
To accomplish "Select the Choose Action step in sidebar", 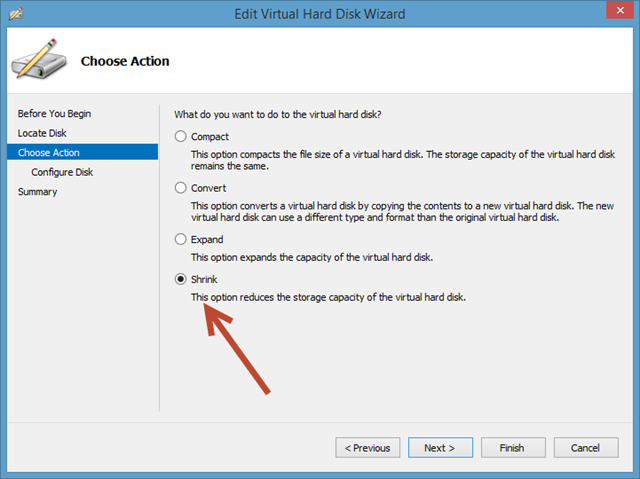I will [49, 153].
